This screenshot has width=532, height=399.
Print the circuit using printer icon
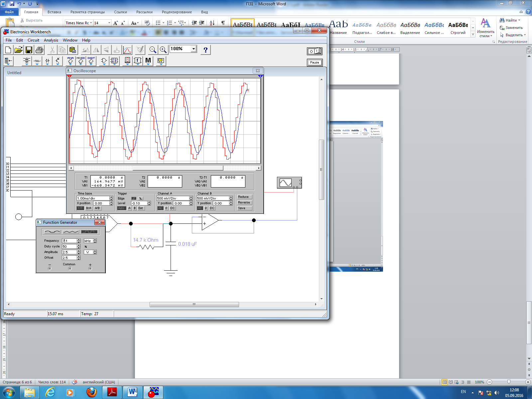click(39, 50)
